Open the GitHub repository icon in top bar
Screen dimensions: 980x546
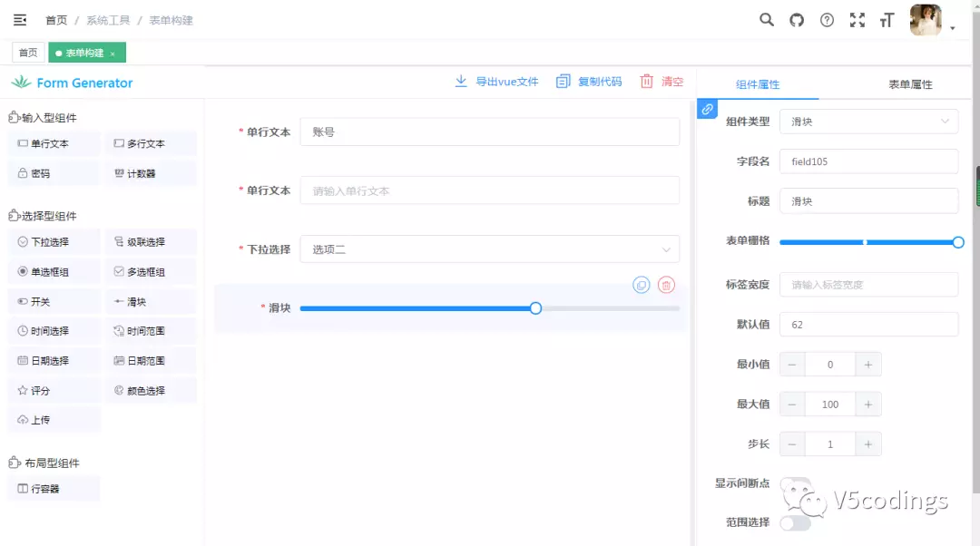[x=796, y=19]
